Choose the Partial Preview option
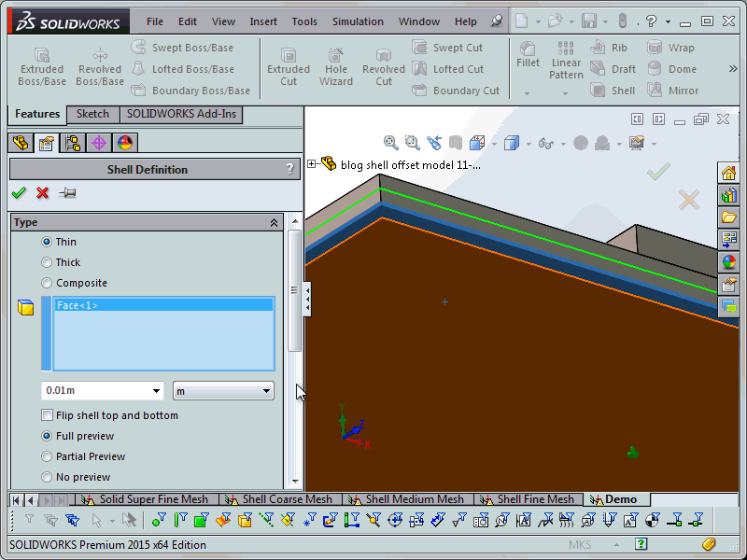This screenshot has width=747, height=560. (x=48, y=456)
